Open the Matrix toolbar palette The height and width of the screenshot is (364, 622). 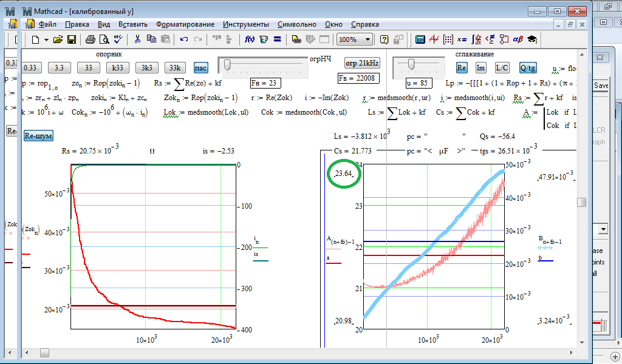click(448, 39)
